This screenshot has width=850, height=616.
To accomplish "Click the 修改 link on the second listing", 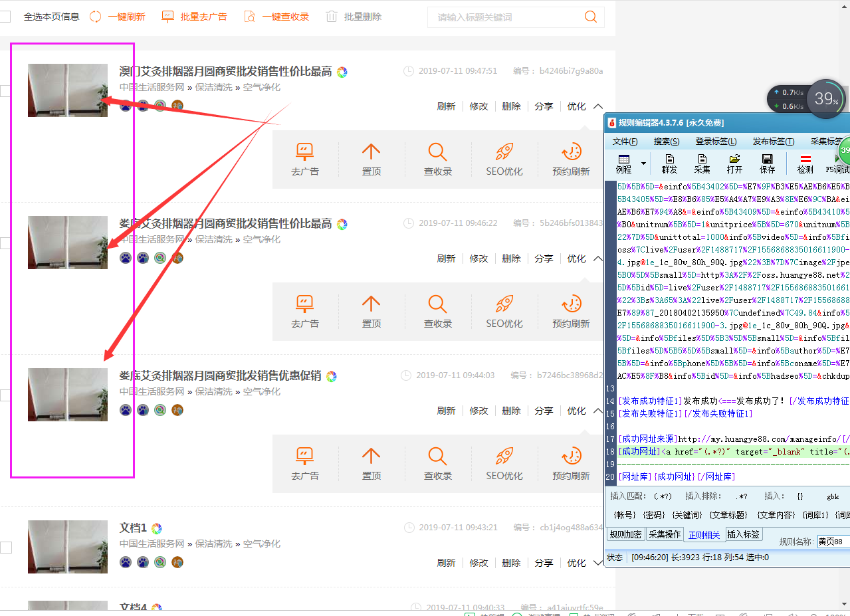I will [x=478, y=258].
